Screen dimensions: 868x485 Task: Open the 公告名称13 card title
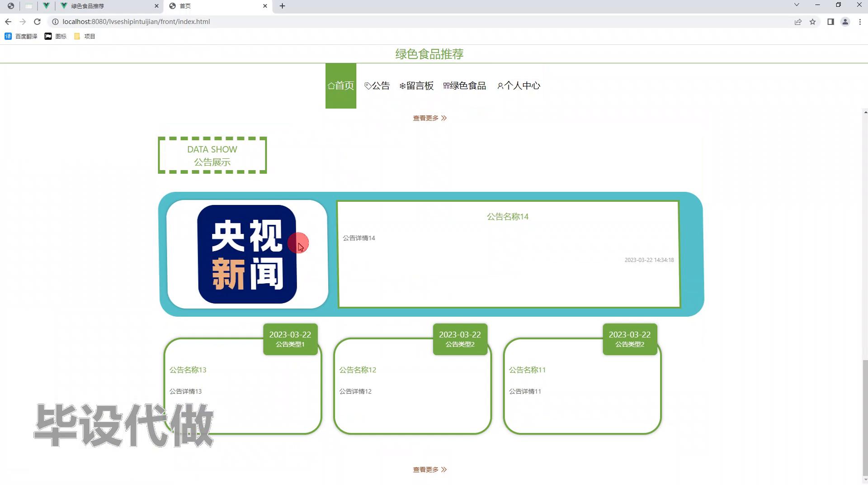tap(188, 370)
